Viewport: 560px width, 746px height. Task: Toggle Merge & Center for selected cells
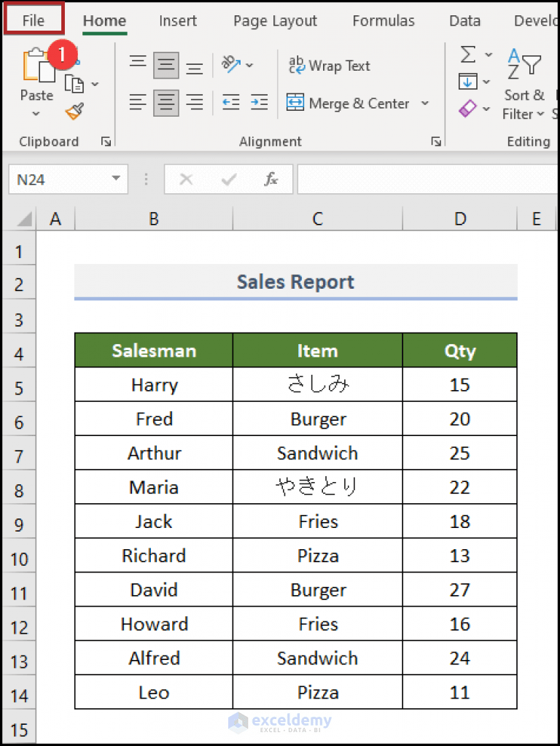click(x=349, y=104)
